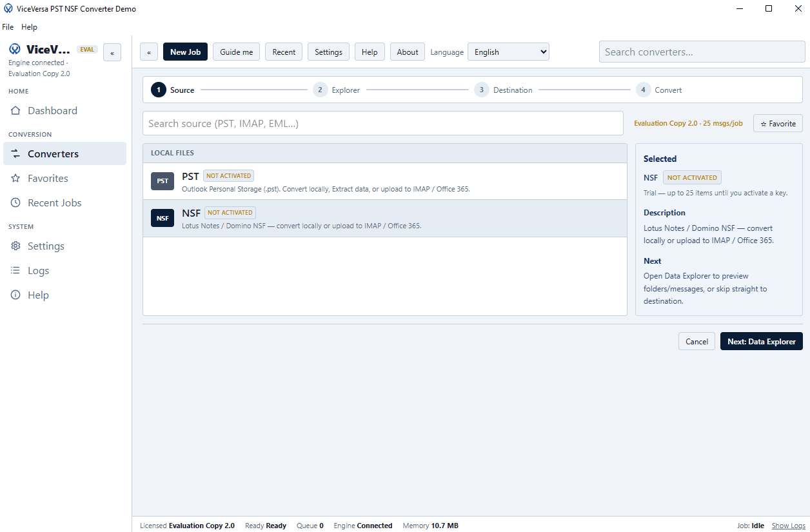
Task: Cancel the current job setup
Action: [x=696, y=341]
